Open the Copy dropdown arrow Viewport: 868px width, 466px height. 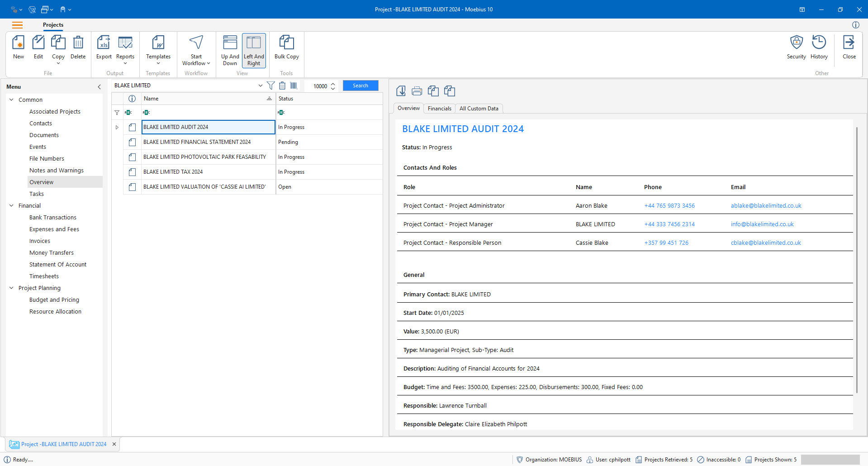coord(58,63)
